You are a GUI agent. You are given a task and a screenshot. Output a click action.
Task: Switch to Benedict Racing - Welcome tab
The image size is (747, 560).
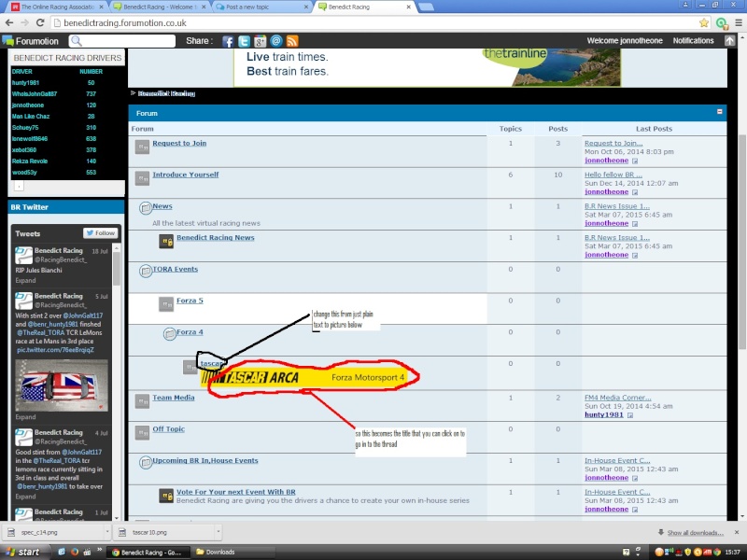(x=161, y=7)
